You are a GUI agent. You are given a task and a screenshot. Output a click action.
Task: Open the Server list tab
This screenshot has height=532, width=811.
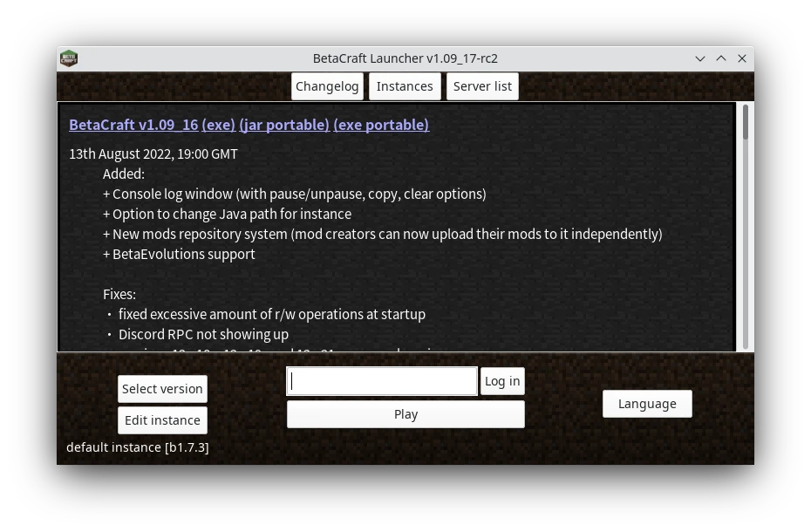pos(482,86)
